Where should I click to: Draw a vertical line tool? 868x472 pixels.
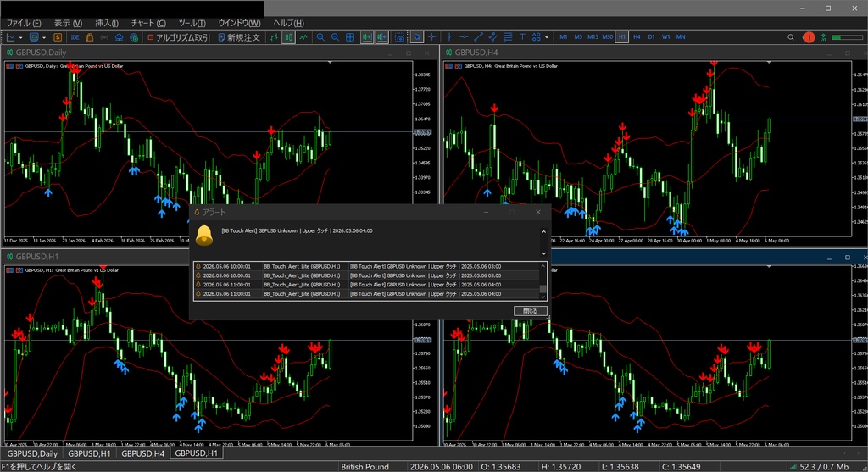point(449,37)
